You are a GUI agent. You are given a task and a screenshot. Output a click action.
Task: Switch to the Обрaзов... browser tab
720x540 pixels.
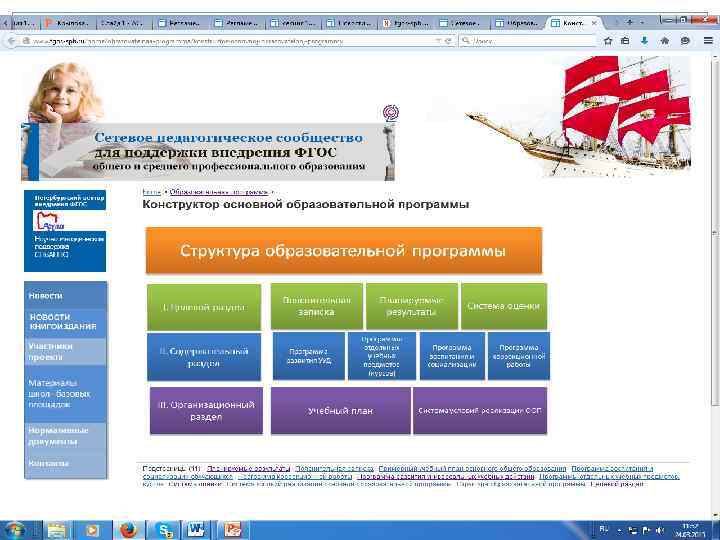518,22
